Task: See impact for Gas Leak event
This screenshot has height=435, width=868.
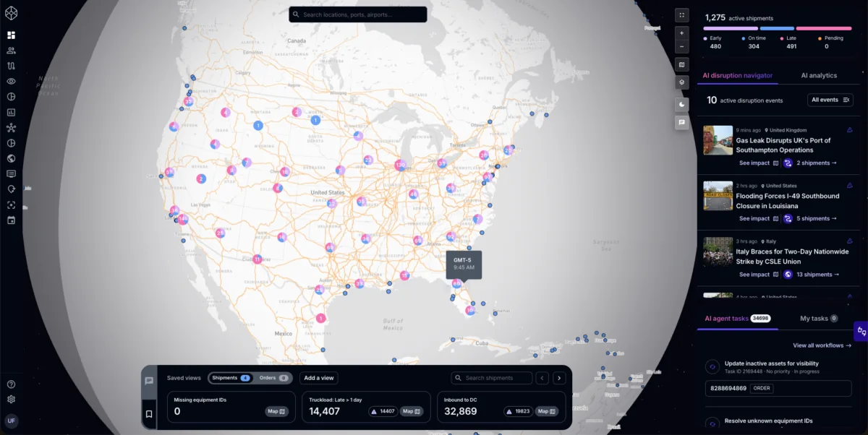Action: pyautogui.click(x=759, y=163)
